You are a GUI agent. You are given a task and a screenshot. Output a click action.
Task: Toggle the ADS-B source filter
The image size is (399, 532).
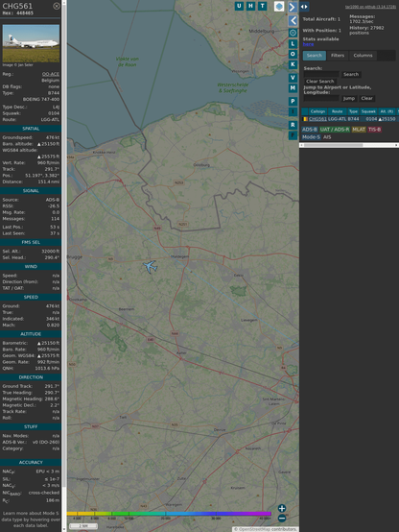pyautogui.click(x=309, y=130)
